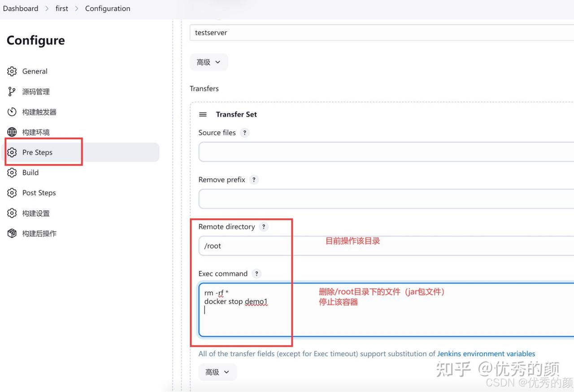The image size is (574, 392).
Task: Show help for Remote directory
Action: tap(264, 227)
